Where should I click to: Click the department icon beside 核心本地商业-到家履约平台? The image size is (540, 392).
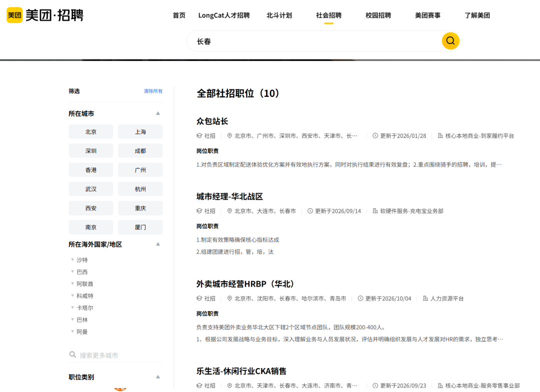click(x=440, y=136)
